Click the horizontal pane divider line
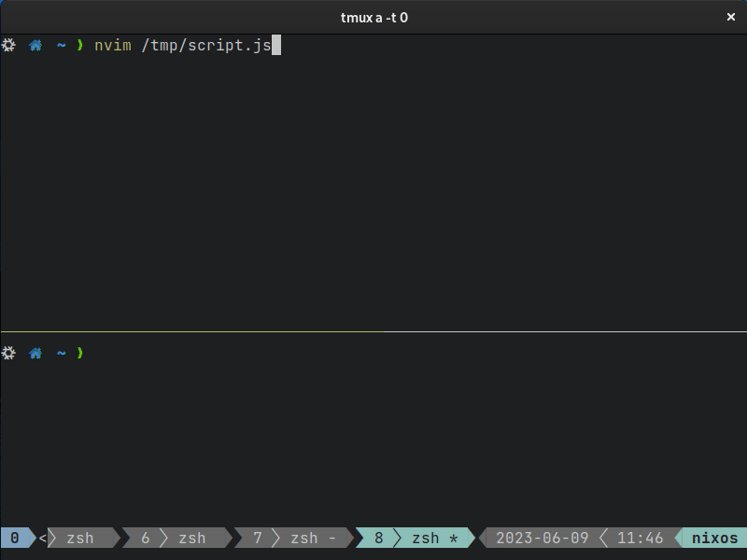 [373, 331]
